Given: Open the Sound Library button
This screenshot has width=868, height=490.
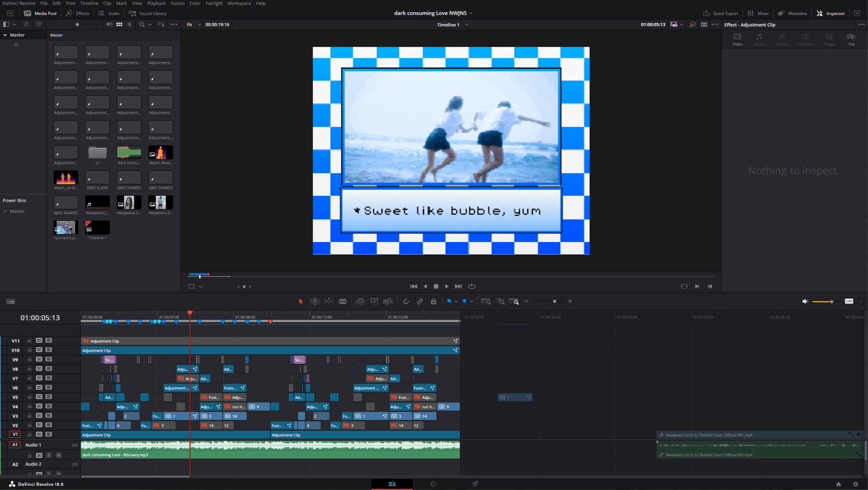Looking at the screenshot, I should [148, 13].
